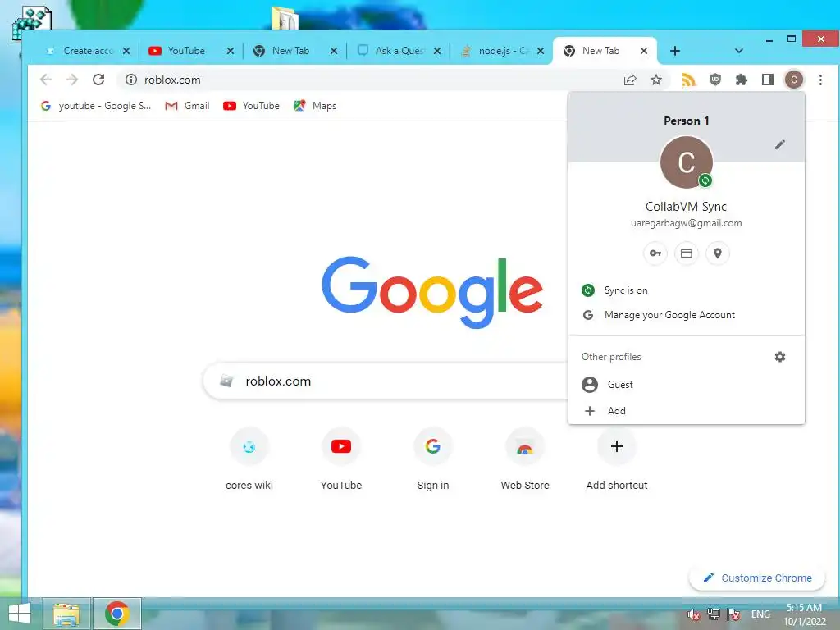The width and height of the screenshot is (840, 630).
Task: Click the Google logo
Action: click(432, 292)
